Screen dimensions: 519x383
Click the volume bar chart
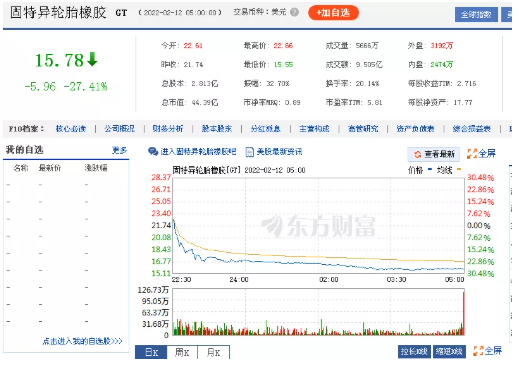[318, 312]
